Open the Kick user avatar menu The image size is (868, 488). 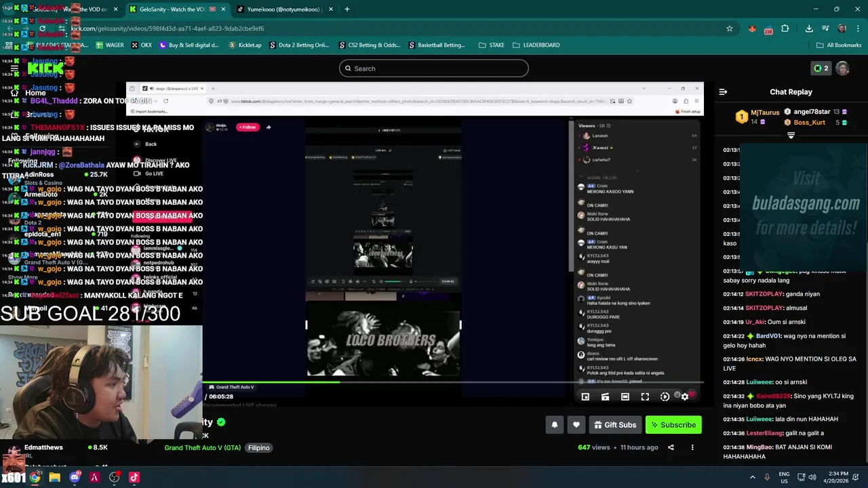point(842,68)
